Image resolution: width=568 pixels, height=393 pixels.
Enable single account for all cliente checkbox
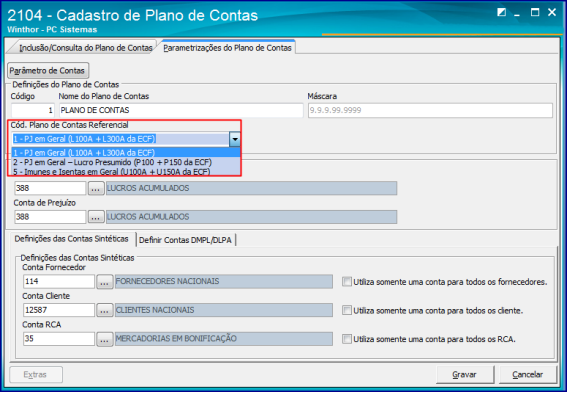tap(347, 310)
